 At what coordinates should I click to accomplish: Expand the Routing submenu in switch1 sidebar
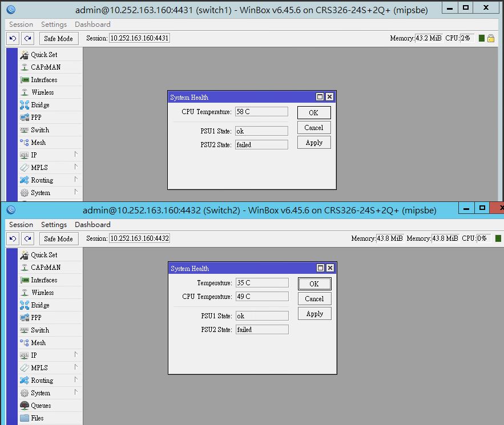(x=50, y=180)
